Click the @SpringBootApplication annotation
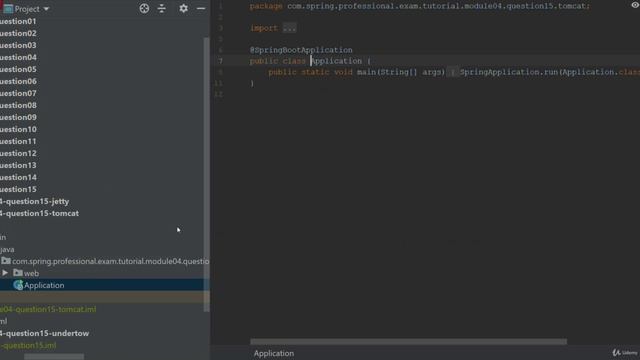640x360 pixels. click(x=301, y=50)
